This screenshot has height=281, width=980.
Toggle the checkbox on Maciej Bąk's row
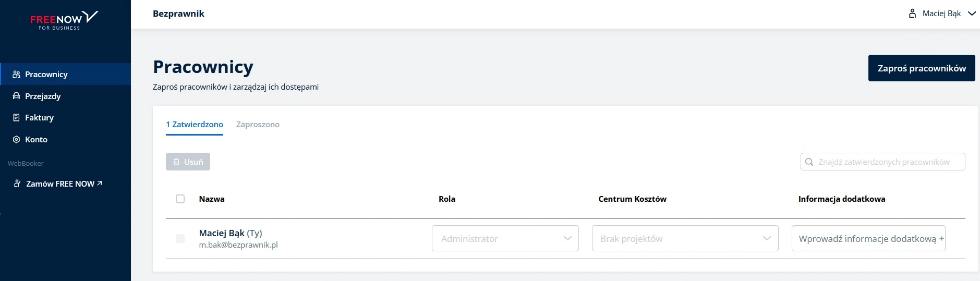(180, 239)
